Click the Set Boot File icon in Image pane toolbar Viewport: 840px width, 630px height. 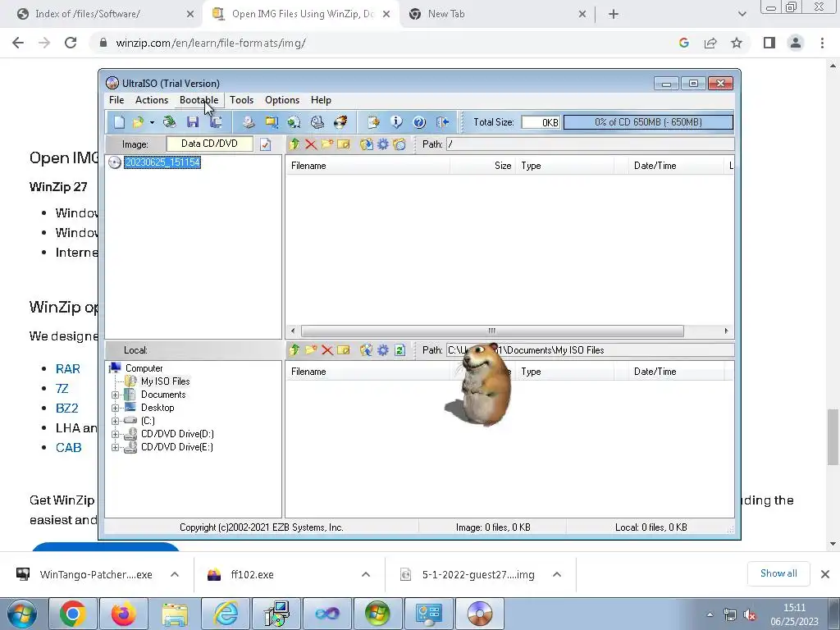[x=399, y=144]
